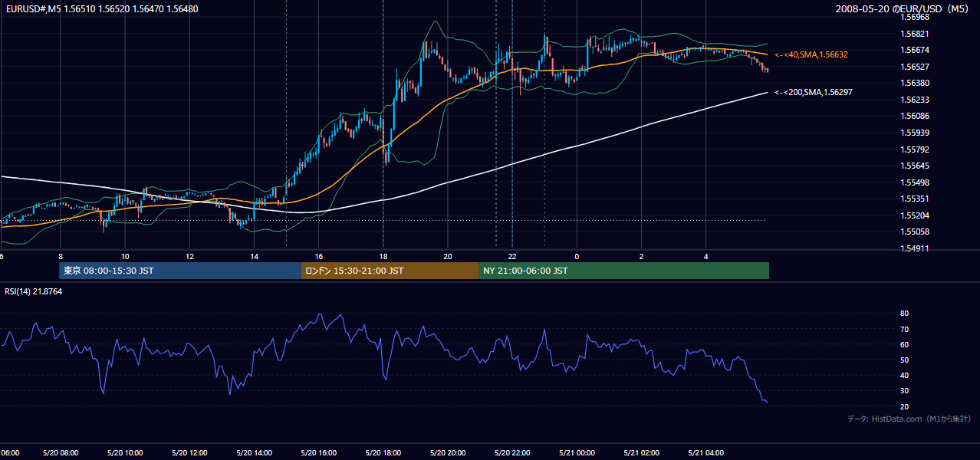Click hour tick 18 under the price chart

click(x=383, y=256)
